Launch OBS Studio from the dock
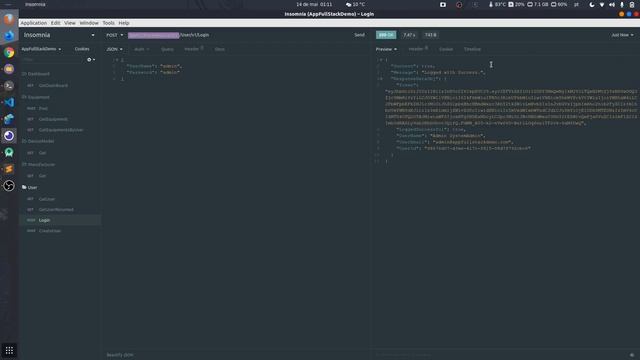Image resolution: width=640 pixels, height=360 pixels. pyautogui.click(x=9, y=186)
